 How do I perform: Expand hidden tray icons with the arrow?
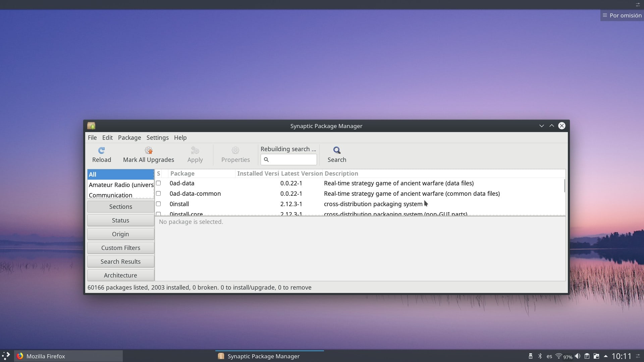(606, 356)
